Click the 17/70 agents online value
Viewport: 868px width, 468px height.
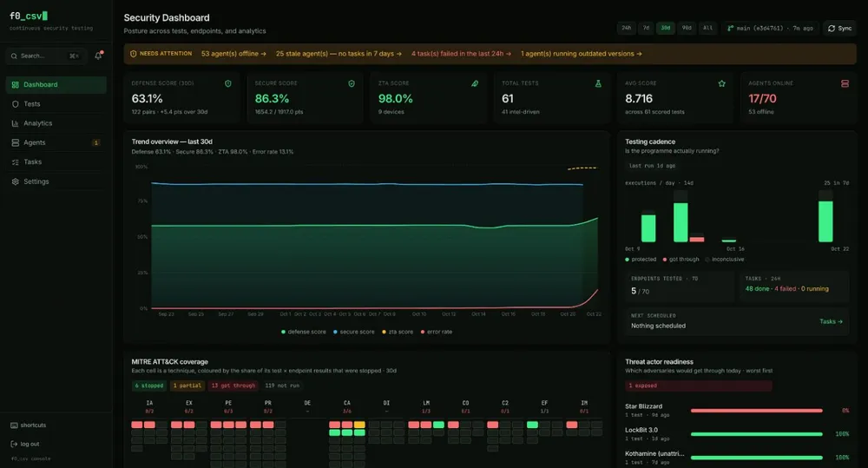pos(762,99)
